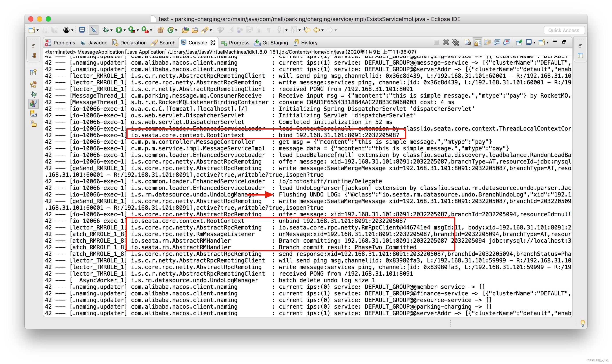Click the lightbulb tip icon at bottom
Image resolution: width=612 pixels, height=364 pixels.
click(x=582, y=323)
